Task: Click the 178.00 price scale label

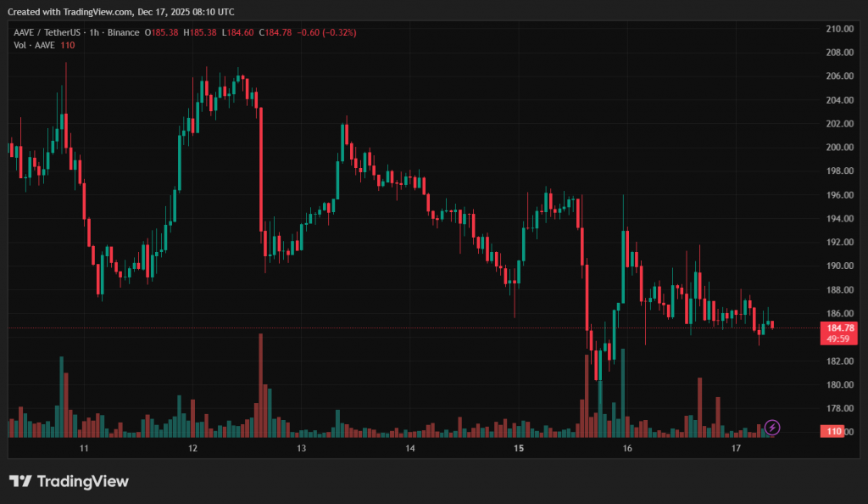Action: pos(839,409)
